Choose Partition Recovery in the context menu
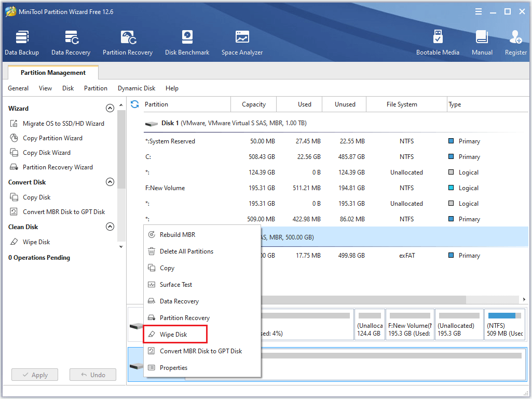 coord(202,318)
